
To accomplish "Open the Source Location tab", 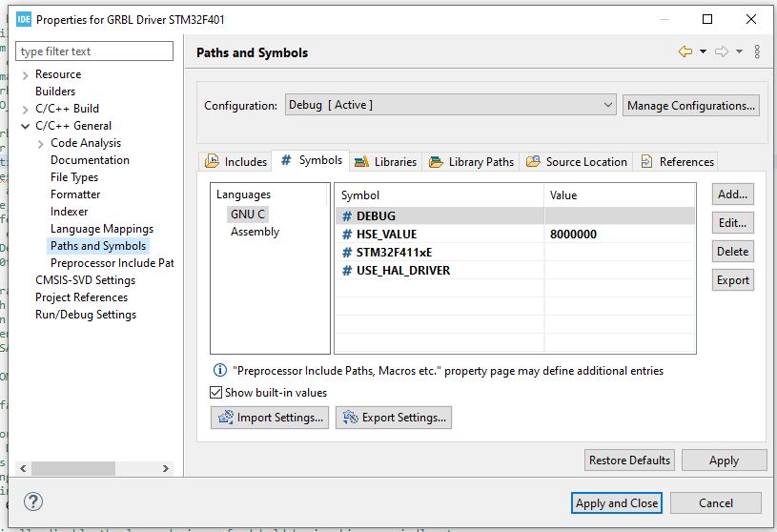I will tap(576, 161).
